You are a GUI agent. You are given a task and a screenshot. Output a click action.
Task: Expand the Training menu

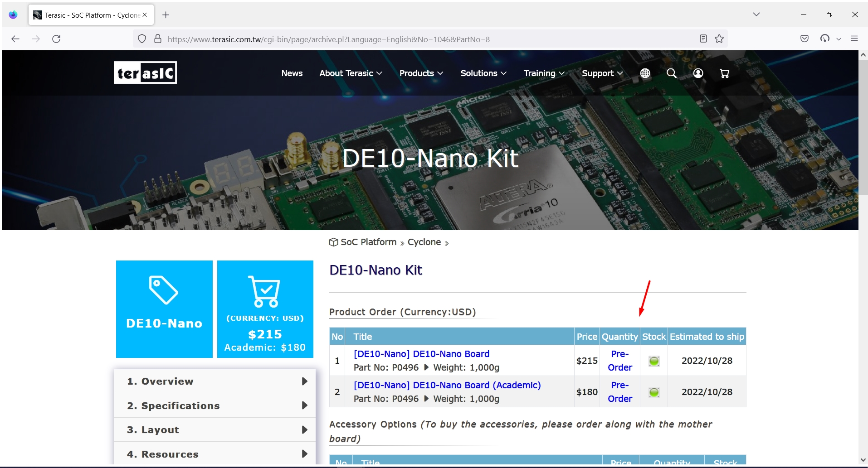click(x=544, y=73)
